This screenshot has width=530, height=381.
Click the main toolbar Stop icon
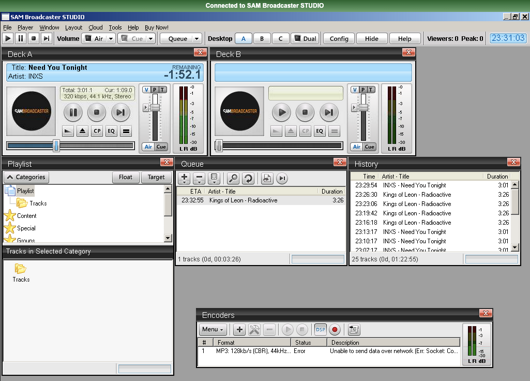tap(33, 39)
